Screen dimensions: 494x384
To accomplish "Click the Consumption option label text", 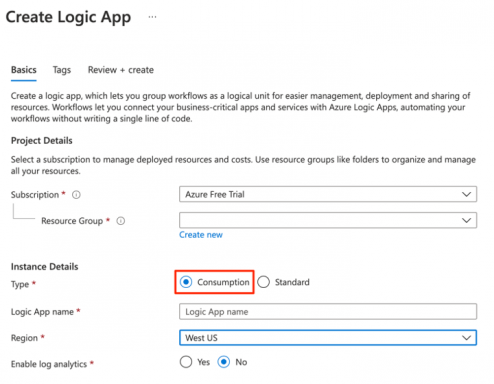I will [x=223, y=282].
